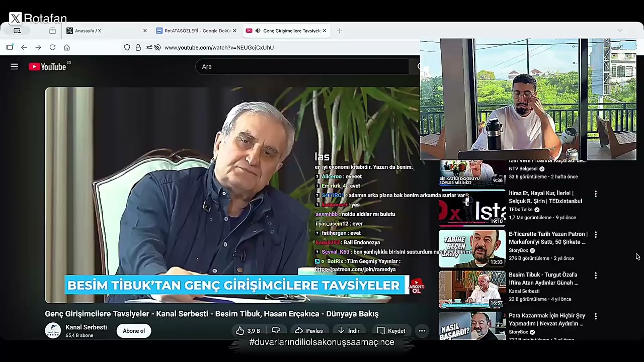Click the YouTube search box labeled Ara
644x362 pixels.
click(302, 66)
